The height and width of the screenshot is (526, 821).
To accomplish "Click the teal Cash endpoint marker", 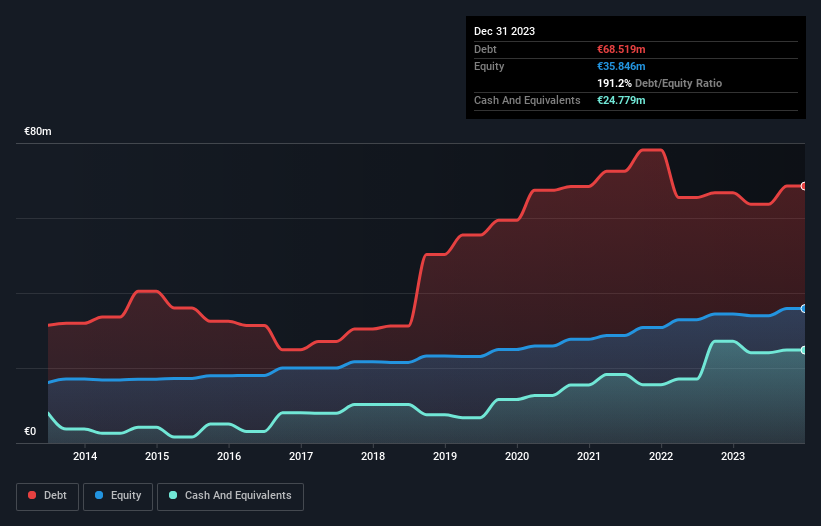I will [x=804, y=350].
